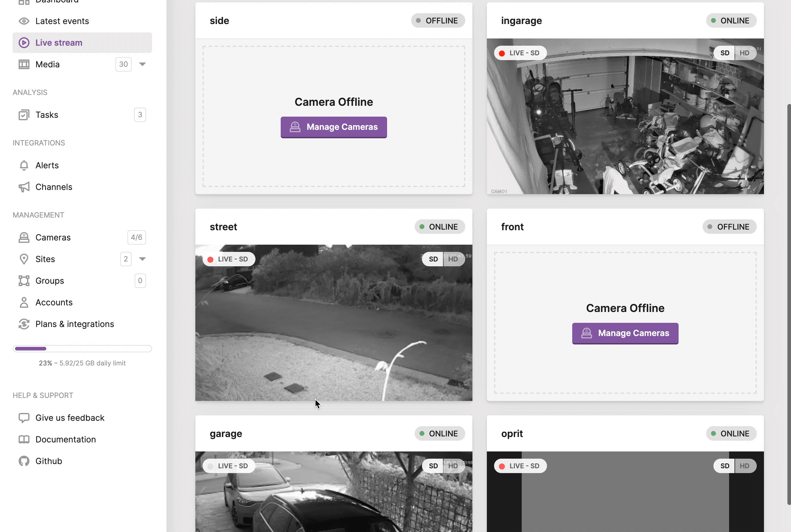791x532 pixels.
Task: Click the street camera live thumbnail
Action: coord(334,323)
